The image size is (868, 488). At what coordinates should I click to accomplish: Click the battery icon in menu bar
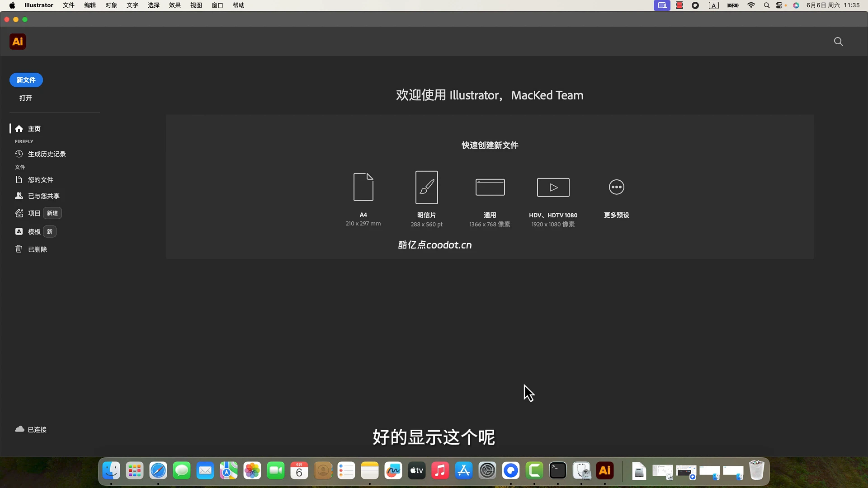click(733, 5)
